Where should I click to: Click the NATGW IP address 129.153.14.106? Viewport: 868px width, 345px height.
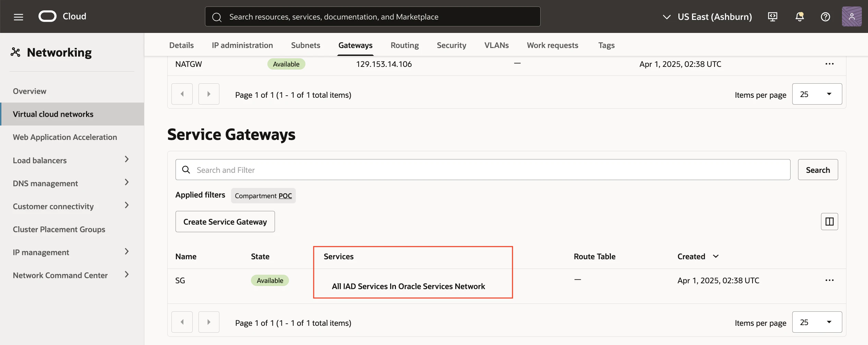pos(384,64)
